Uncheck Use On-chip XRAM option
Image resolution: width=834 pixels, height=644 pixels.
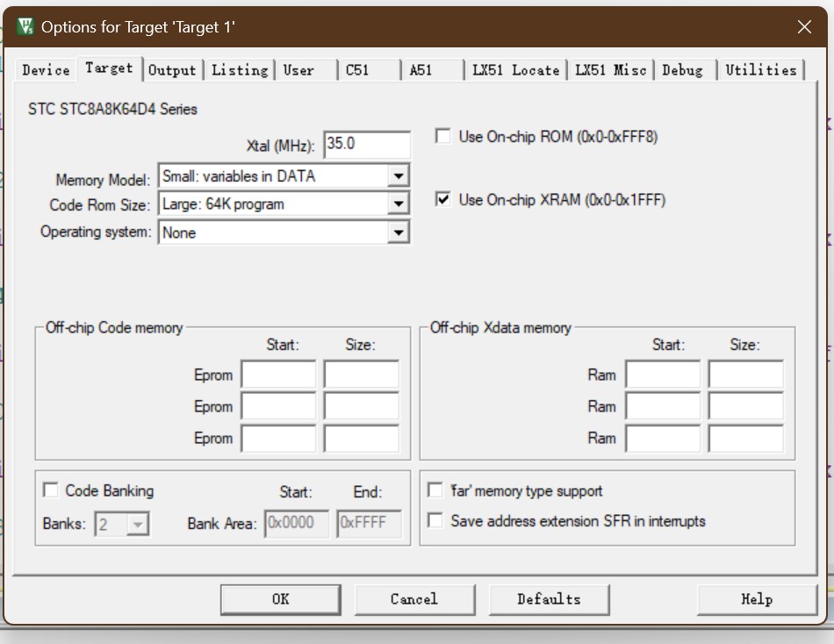[444, 200]
